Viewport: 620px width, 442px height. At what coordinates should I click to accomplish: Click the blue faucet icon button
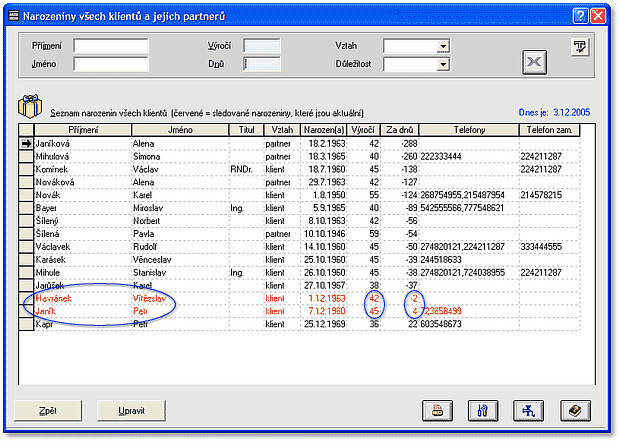click(x=527, y=409)
